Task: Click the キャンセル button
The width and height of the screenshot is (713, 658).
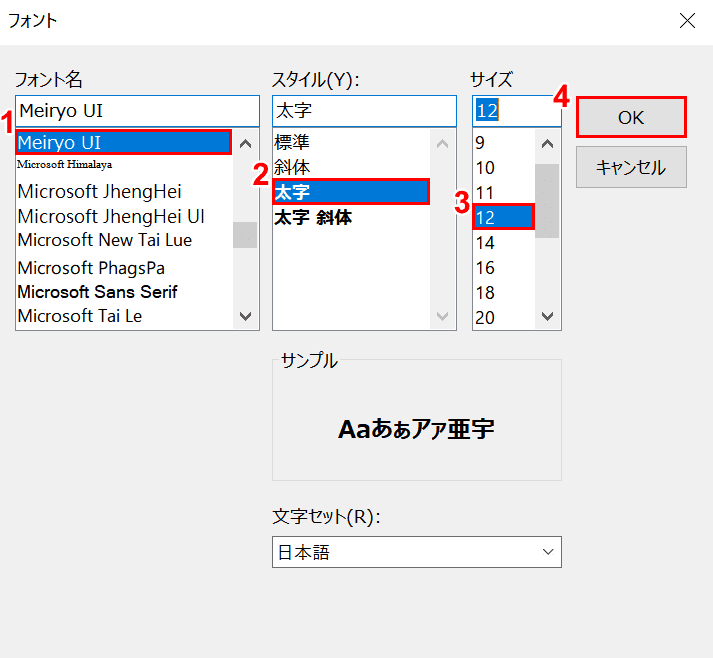Action: pyautogui.click(x=631, y=167)
